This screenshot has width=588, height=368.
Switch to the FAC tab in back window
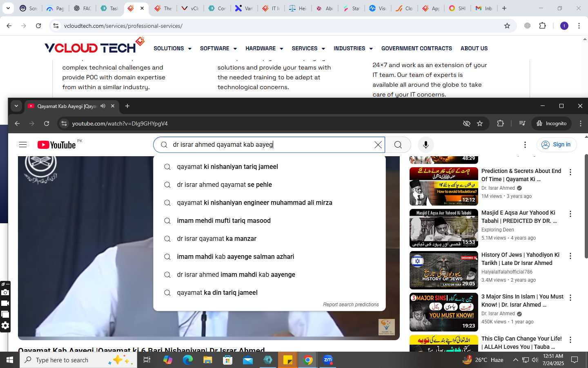pos(82,8)
